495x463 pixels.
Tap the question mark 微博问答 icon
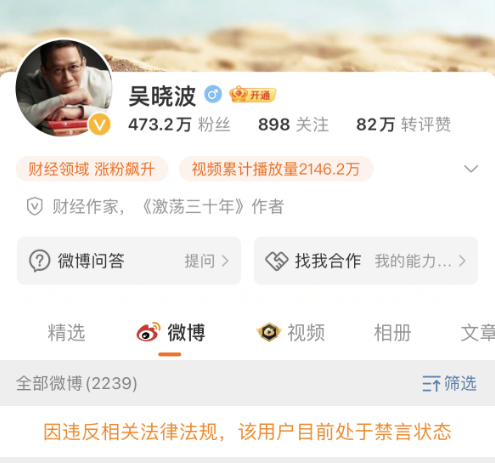click(40, 261)
